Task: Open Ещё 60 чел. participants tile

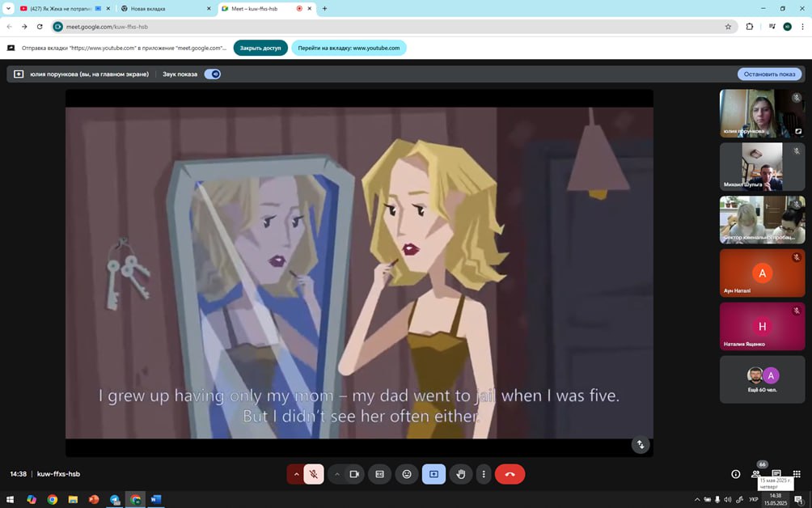Action: click(763, 379)
